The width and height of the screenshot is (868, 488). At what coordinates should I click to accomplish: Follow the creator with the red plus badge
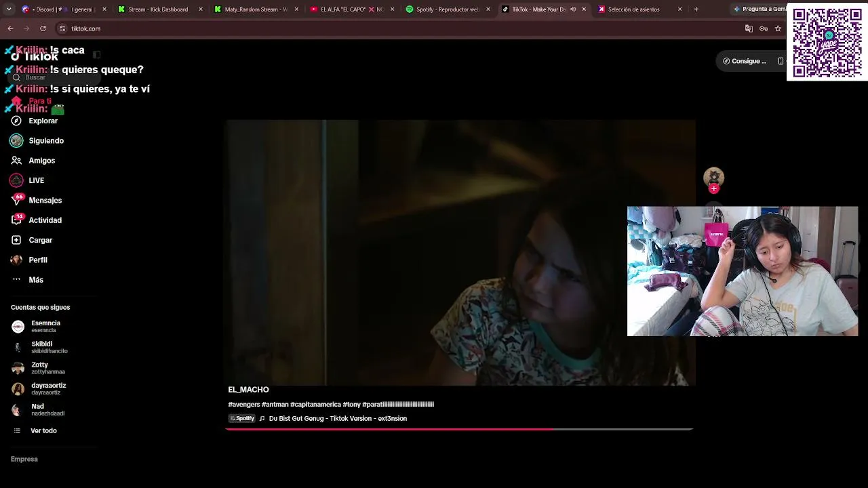[713, 189]
